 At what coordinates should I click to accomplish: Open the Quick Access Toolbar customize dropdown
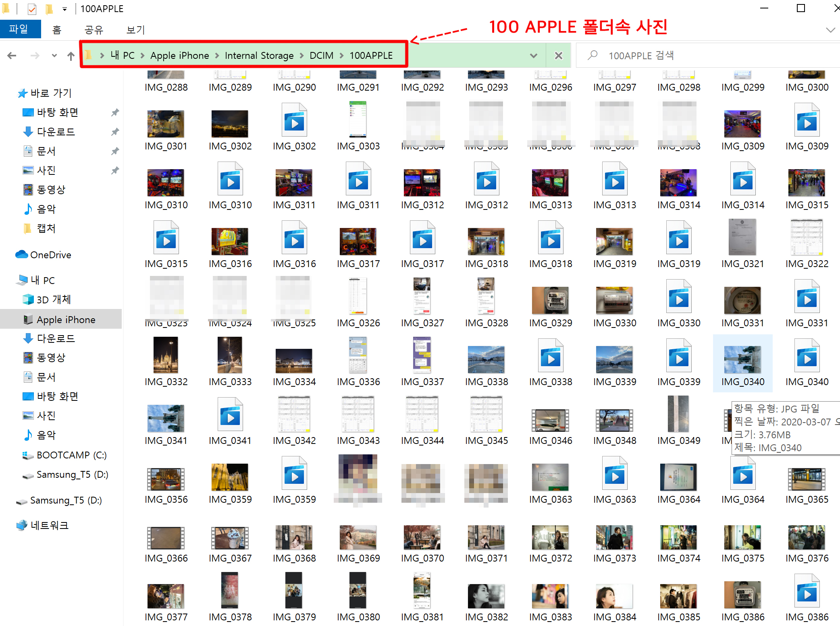click(x=64, y=8)
